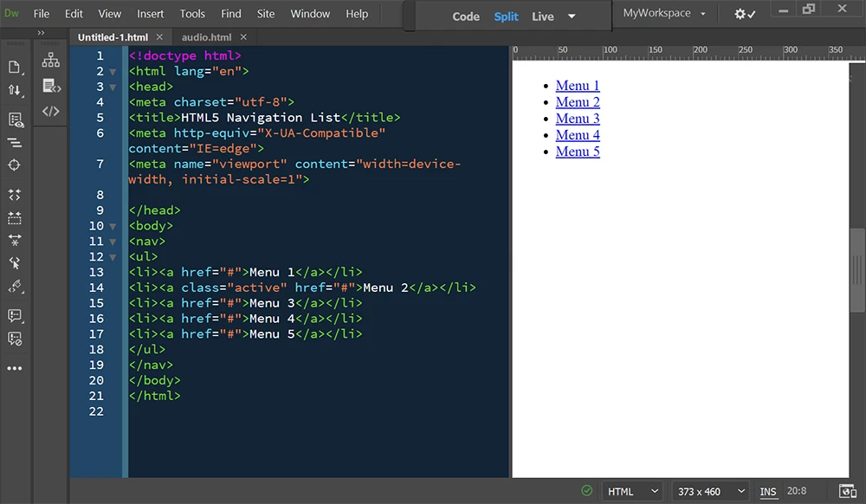Place cursor in title text 'HTML5 Navigation List'
This screenshot has width=866, height=504.
261,118
